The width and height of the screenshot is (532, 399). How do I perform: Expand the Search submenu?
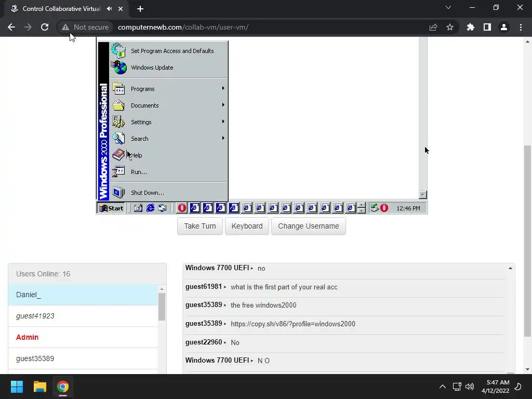pos(169,139)
